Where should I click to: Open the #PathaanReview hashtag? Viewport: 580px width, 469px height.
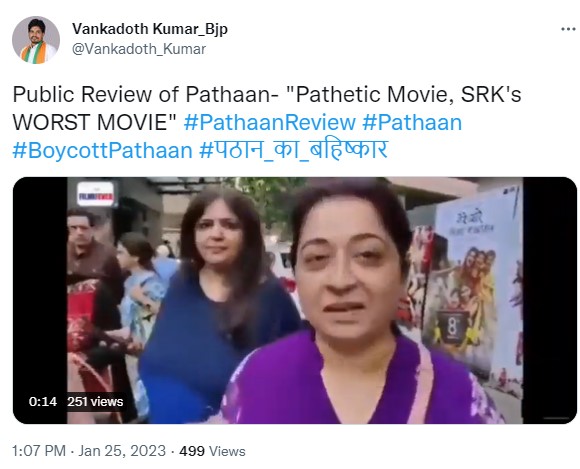[x=270, y=122]
